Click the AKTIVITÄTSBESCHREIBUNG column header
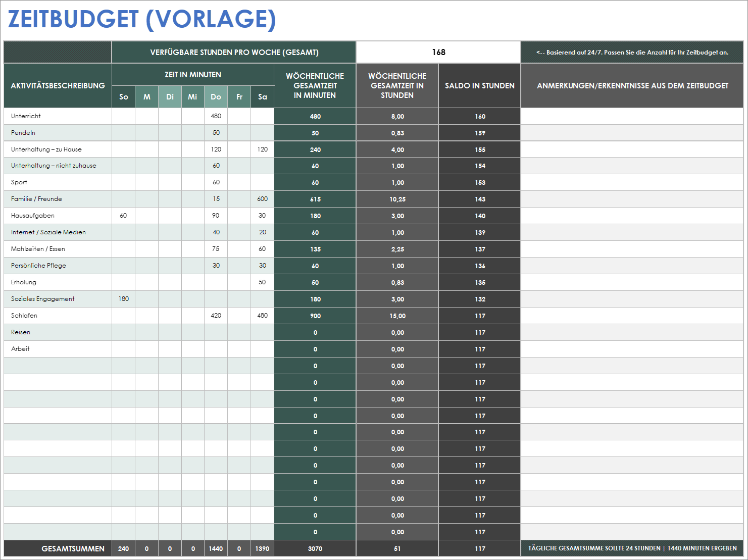This screenshot has width=748, height=560. 58,85
